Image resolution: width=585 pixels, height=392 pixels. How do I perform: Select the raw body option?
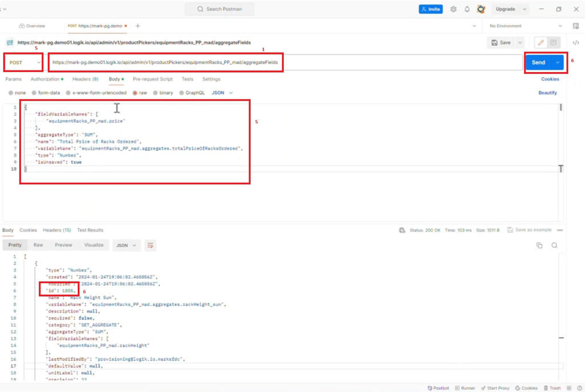pos(140,93)
